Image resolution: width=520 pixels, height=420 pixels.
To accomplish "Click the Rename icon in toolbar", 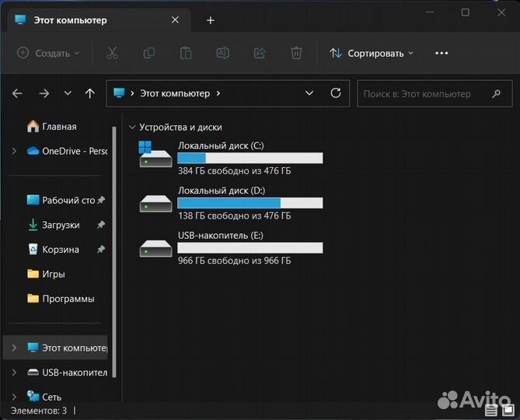I will click(x=222, y=53).
